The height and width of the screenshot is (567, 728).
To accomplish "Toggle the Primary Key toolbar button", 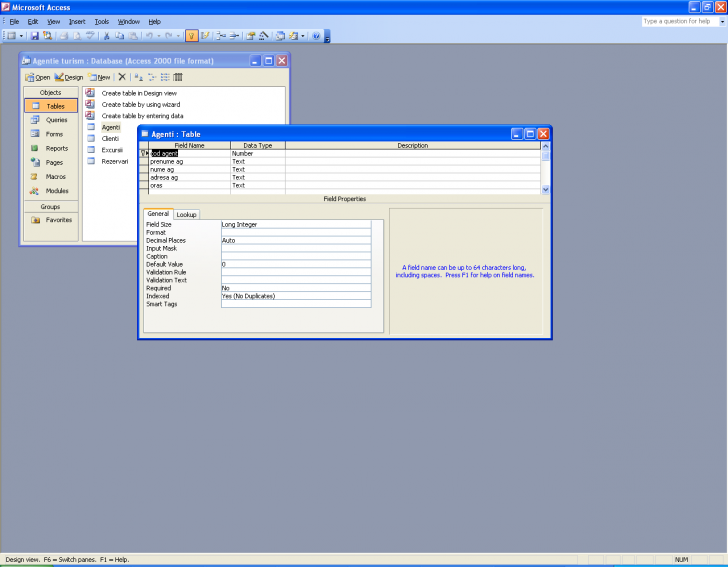I will pyautogui.click(x=191, y=36).
